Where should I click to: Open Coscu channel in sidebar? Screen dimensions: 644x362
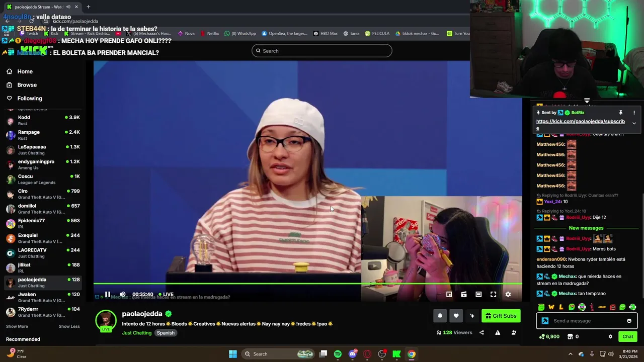43,179
